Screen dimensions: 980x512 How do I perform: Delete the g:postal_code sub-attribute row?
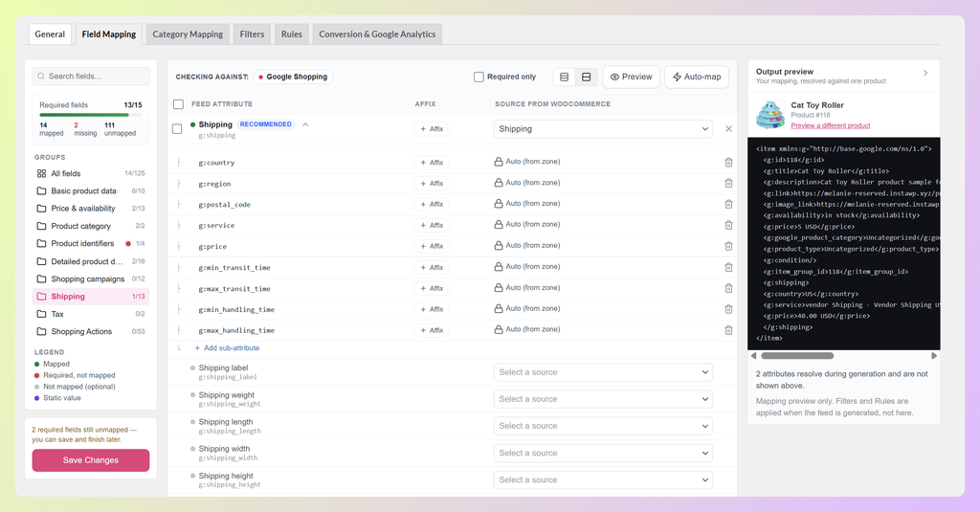pos(728,205)
